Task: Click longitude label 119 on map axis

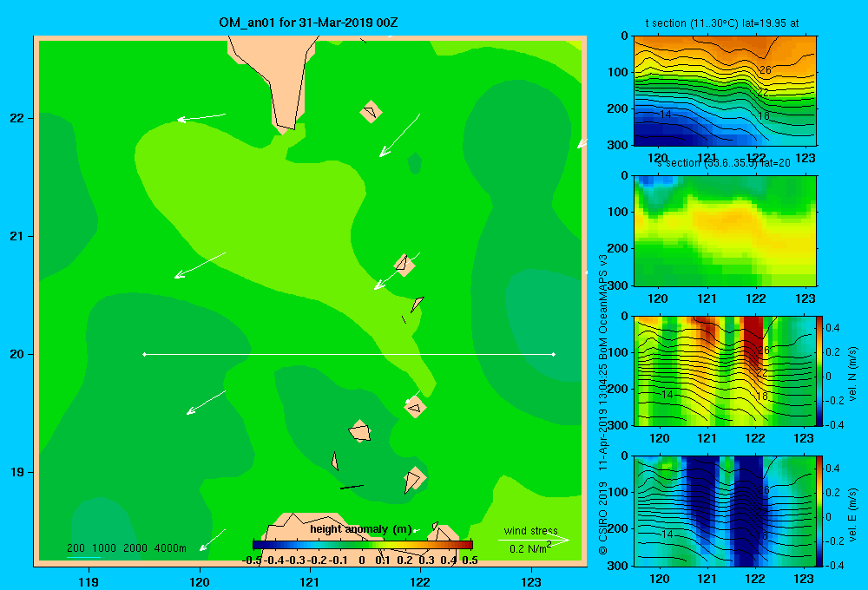Action: (89, 581)
